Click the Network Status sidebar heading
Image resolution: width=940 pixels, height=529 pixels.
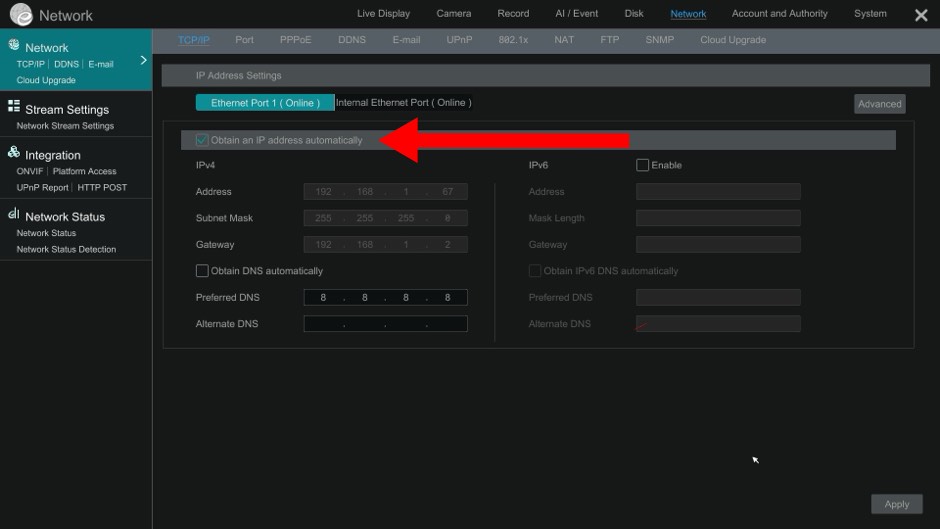point(65,217)
